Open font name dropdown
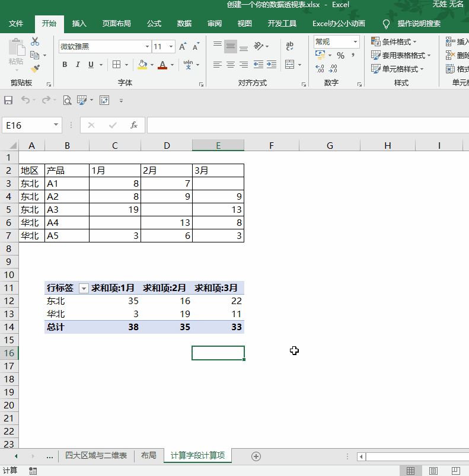Screen dimensions: 469x476 point(147,46)
